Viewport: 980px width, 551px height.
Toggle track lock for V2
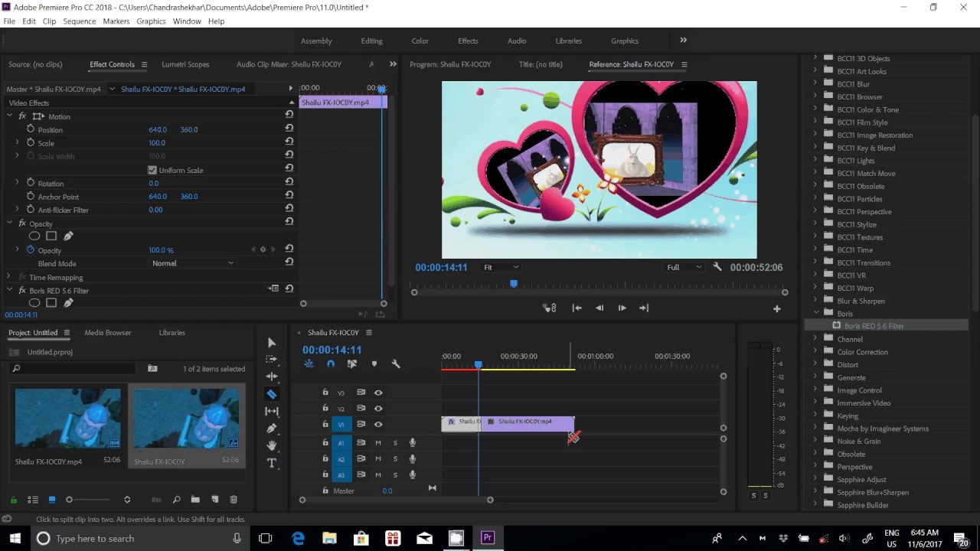[325, 409]
